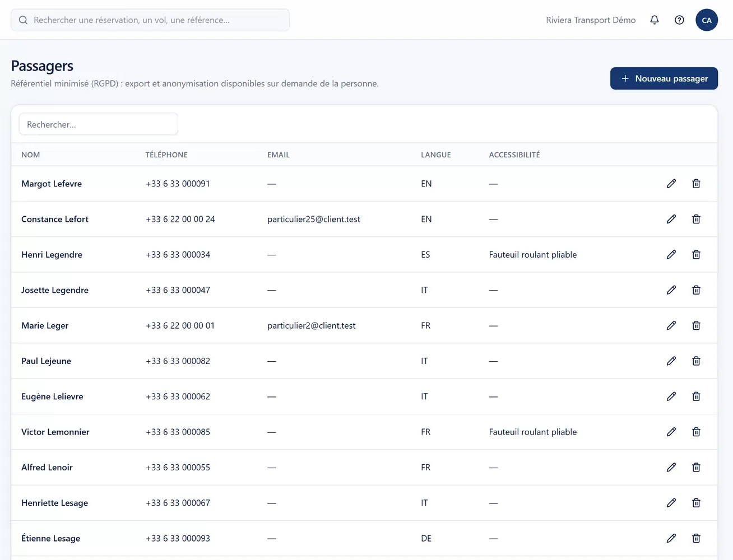The height and width of the screenshot is (560, 733).
Task: Open the help question mark icon
Action: (679, 20)
